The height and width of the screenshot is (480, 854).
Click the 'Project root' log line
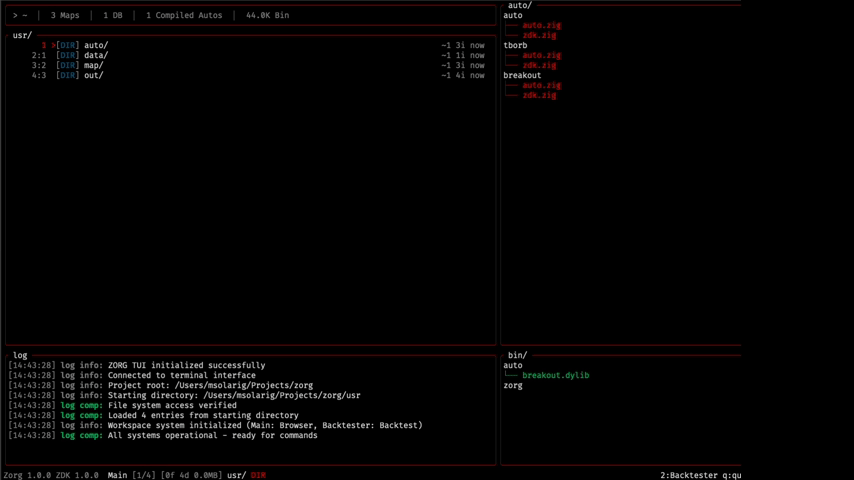click(161, 385)
